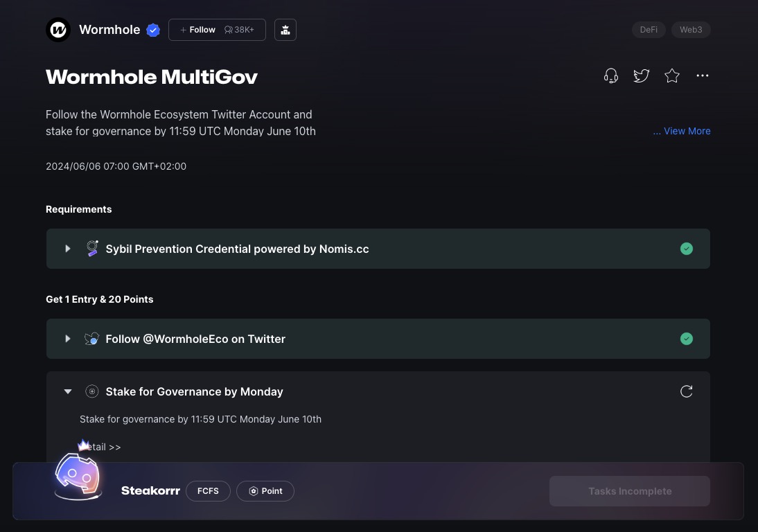Click the Follow @WormholeEco green checkmark
This screenshot has width=758, height=532.
click(686, 339)
